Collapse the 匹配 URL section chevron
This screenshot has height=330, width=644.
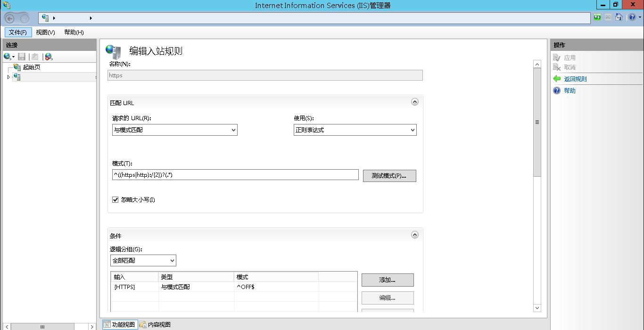pyautogui.click(x=414, y=101)
